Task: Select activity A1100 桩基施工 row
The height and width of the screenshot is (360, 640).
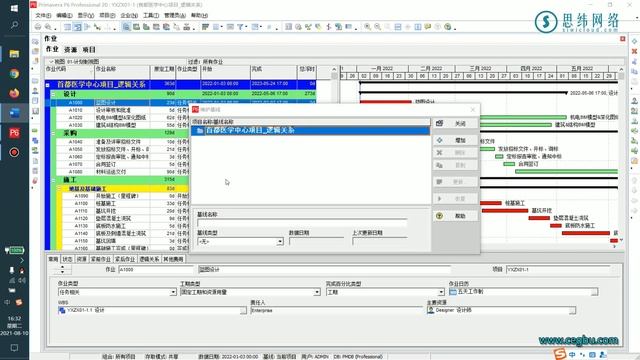Action: [x=124, y=203]
